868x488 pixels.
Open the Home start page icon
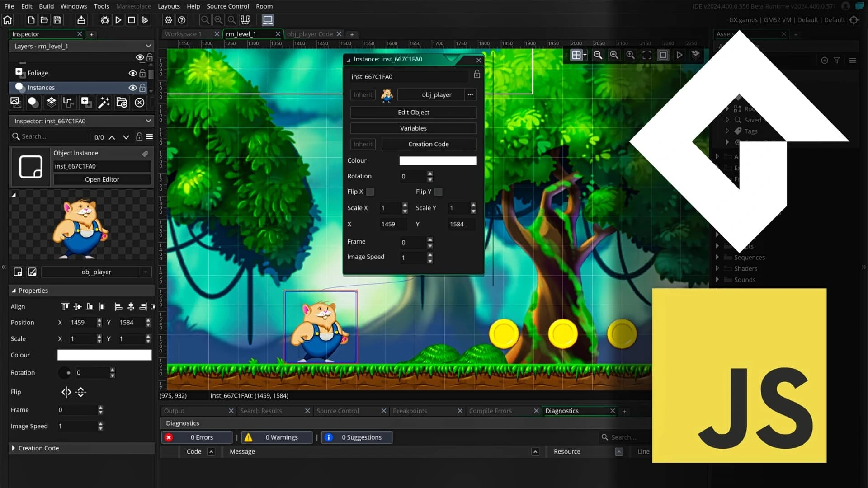click(8, 20)
